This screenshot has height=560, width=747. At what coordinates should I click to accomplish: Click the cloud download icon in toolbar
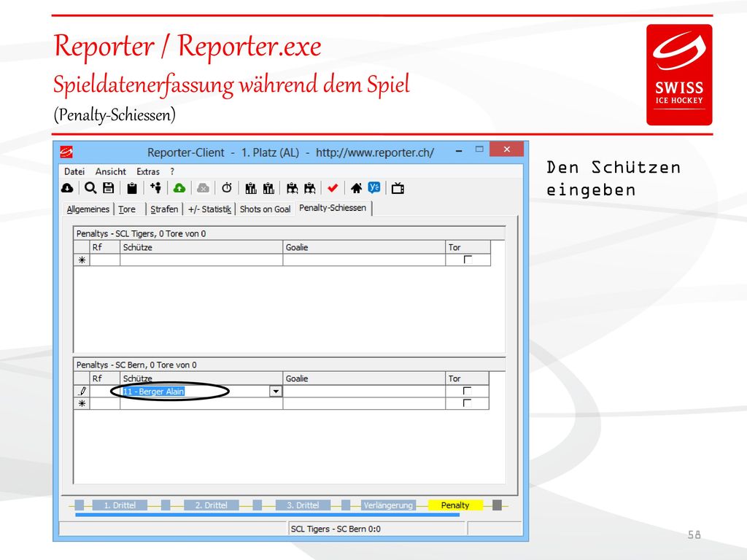pyautogui.click(x=67, y=188)
